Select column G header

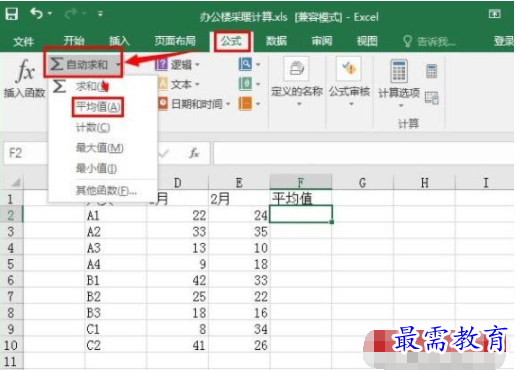coord(363,183)
